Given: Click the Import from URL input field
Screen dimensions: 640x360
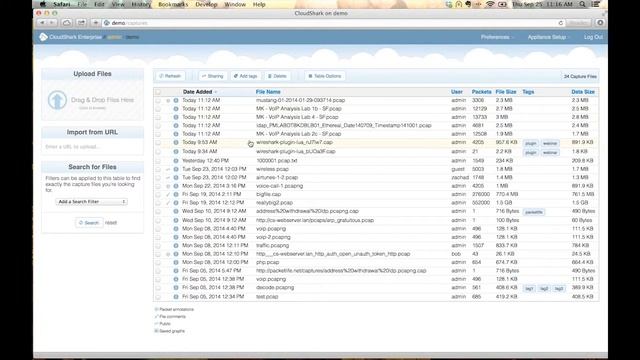Looking at the screenshot, I should 93,147.
